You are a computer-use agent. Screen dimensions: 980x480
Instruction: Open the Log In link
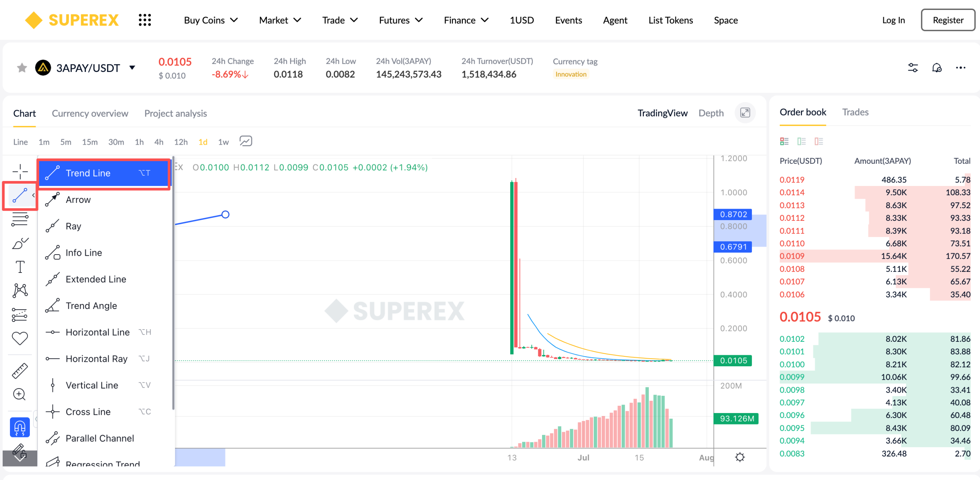tap(893, 20)
